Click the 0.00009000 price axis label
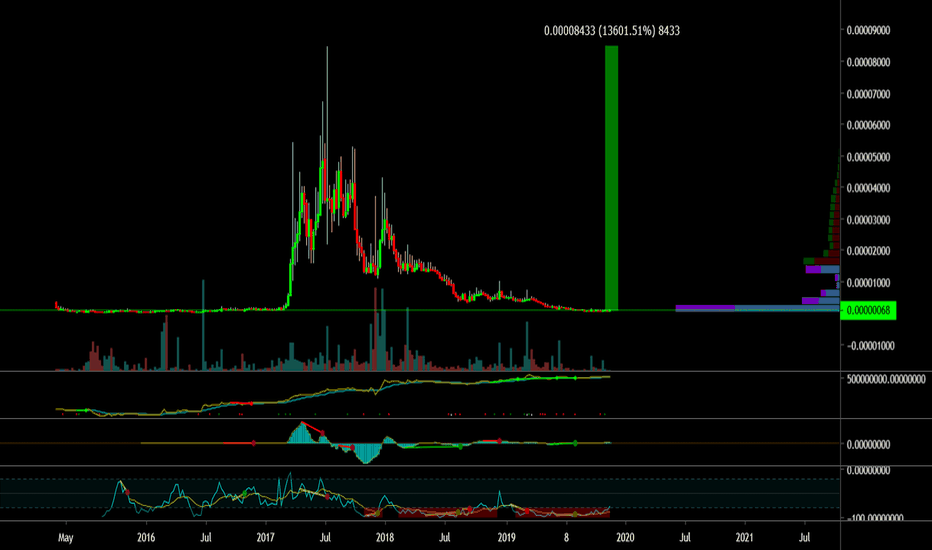The image size is (932, 550). 868,30
